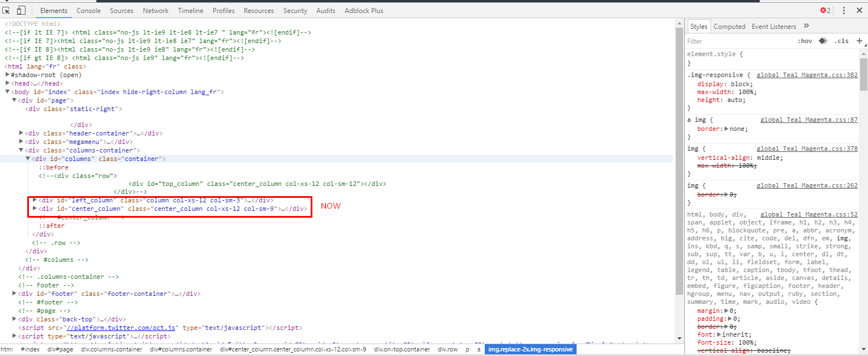868x356 pixels.
Task: Select the #index breadcrumb
Action: [x=31, y=350]
